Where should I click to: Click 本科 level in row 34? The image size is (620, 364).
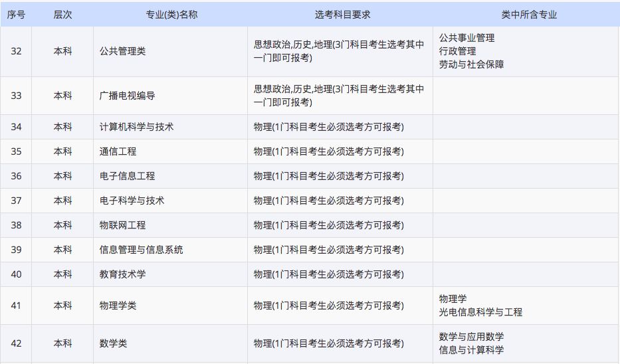(x=62, y=127)
